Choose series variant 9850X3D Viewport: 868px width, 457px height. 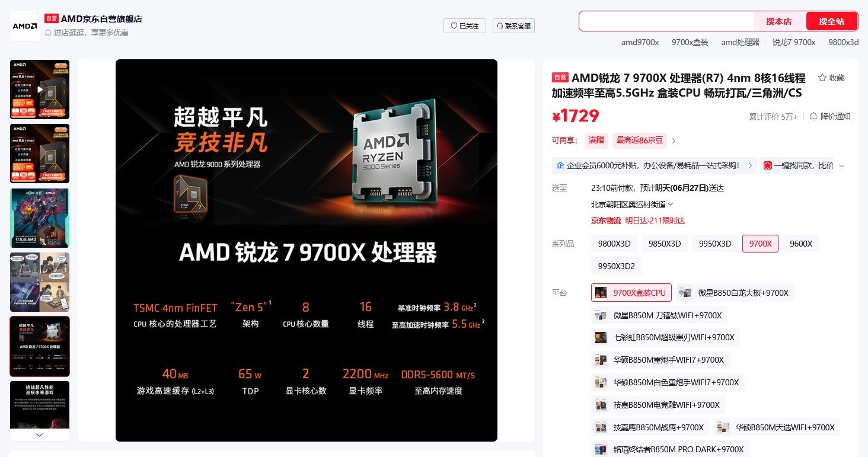[x=665, y=244]
